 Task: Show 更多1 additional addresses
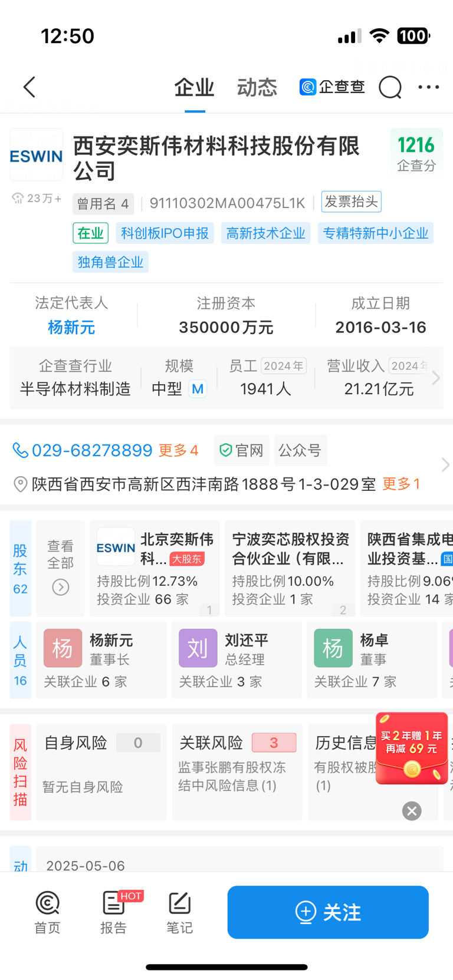click(x=401, y=484)
